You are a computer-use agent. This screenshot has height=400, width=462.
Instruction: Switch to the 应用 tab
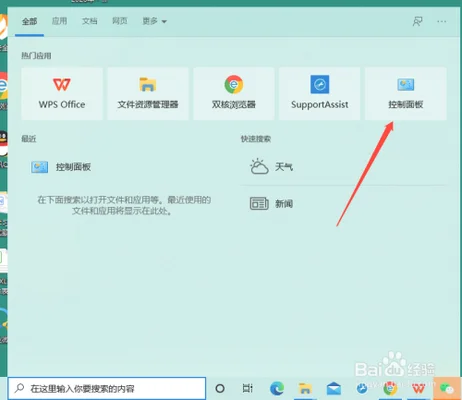59,21
